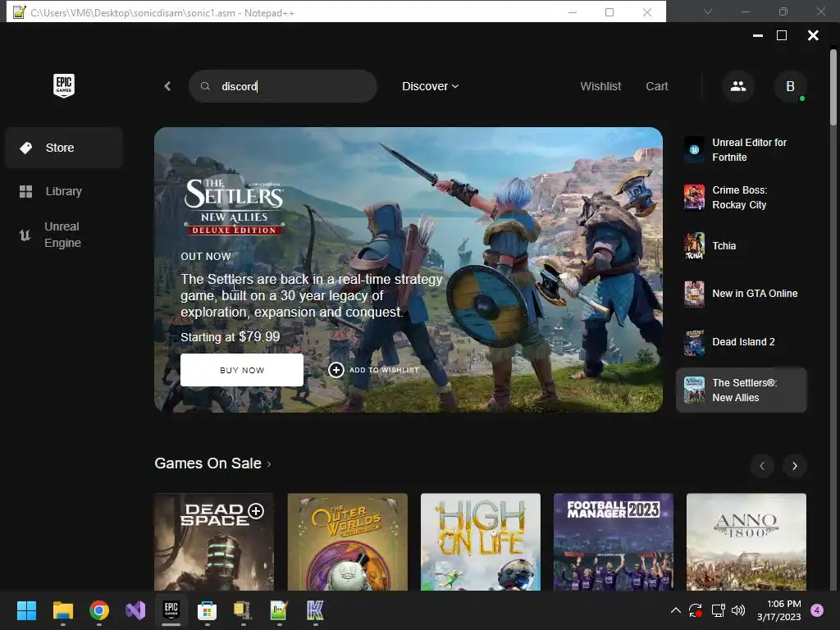840x630 pixels.
Task: Show previous Games On Sale items
Action: click(x=762, y=466)
